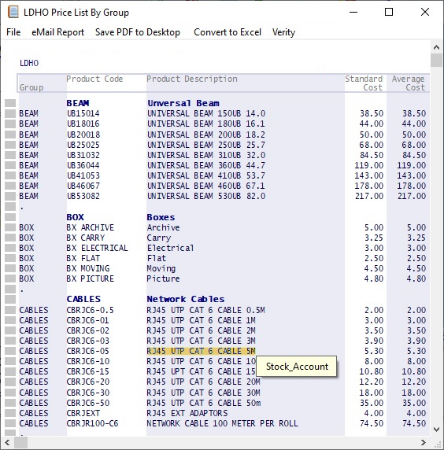Select product code CBRJC6-0.5
Screen dimensions: 444x450
[90, 310]
